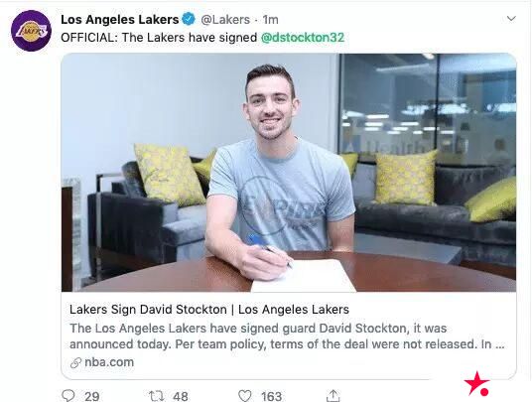Click the blue verified badge
Image resolution: width=532 pixels, height=402 pixels.
189,19
